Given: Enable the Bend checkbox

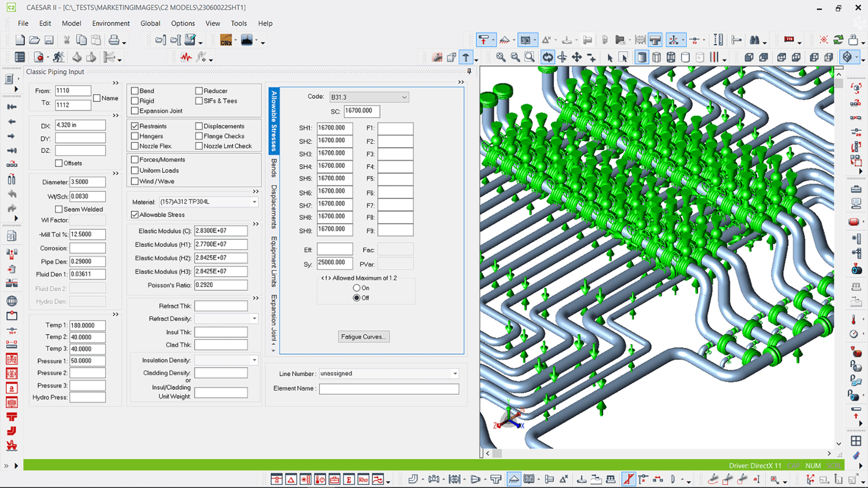Looking at the screenshot, I should (135, 91).
